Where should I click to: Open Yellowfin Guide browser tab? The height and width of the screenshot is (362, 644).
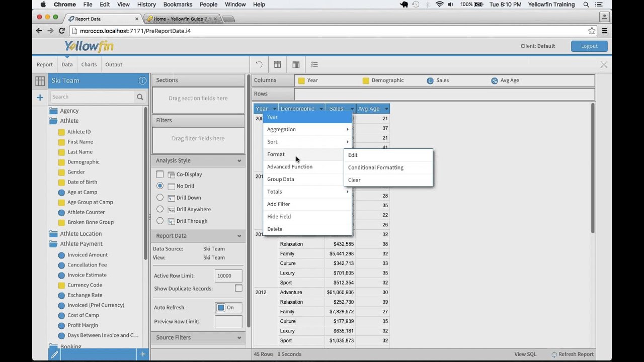point(182,19)
